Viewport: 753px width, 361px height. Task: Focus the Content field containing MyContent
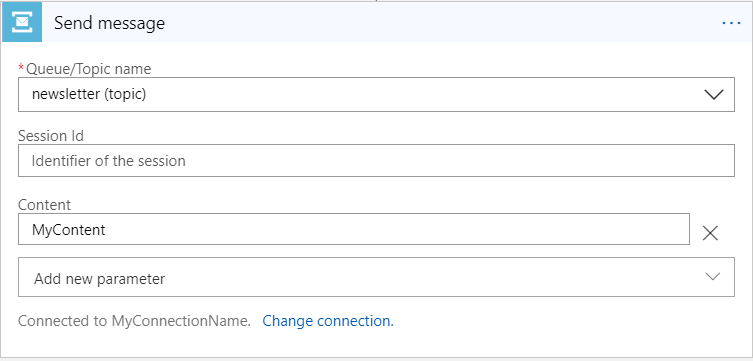pyautogui.click(x=354, y=229)
